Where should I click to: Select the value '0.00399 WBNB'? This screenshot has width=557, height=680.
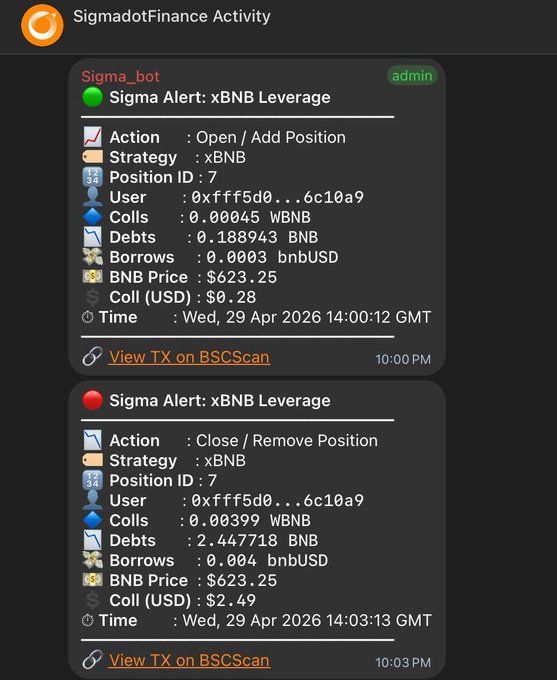click(250, 520)
